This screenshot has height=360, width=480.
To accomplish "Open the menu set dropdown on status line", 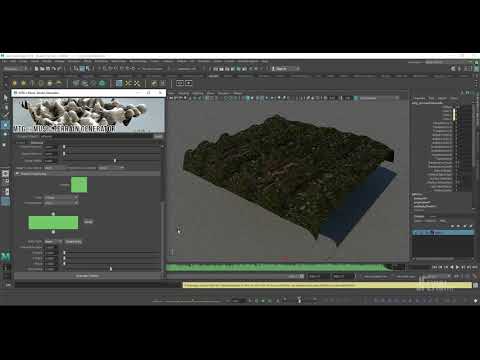I will tap(15, 68).
